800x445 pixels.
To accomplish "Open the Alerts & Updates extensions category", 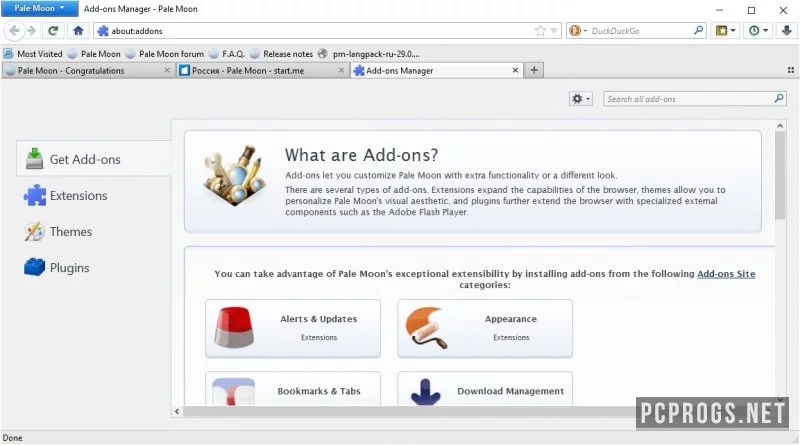I will point(293,328).
